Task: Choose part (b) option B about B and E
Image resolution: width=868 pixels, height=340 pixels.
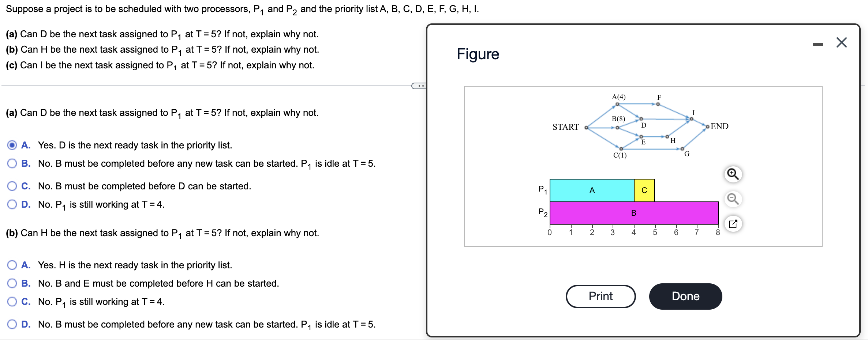Action: (x=12, y=284)
